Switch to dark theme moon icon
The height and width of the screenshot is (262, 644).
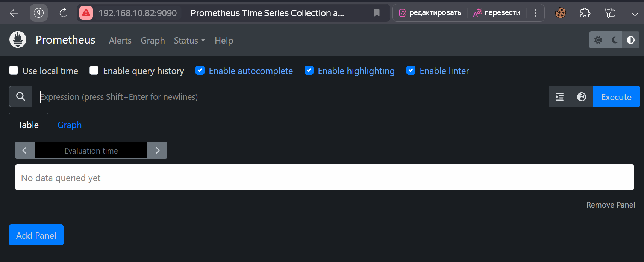615,40
